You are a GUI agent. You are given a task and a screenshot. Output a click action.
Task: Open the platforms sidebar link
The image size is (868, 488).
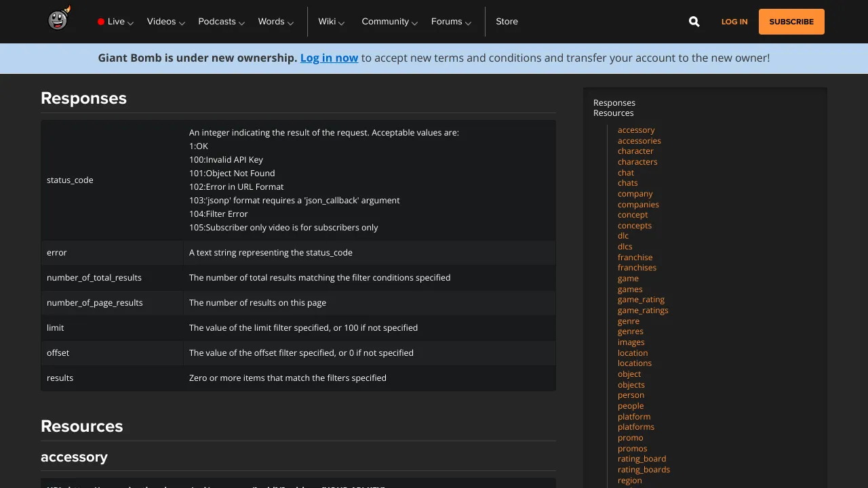(x=636, y=427)
